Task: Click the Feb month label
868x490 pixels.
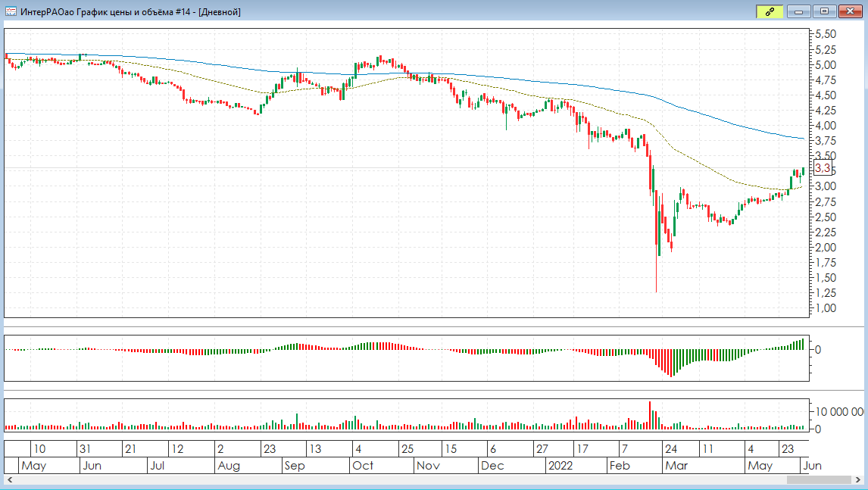Action: point(620,466)
